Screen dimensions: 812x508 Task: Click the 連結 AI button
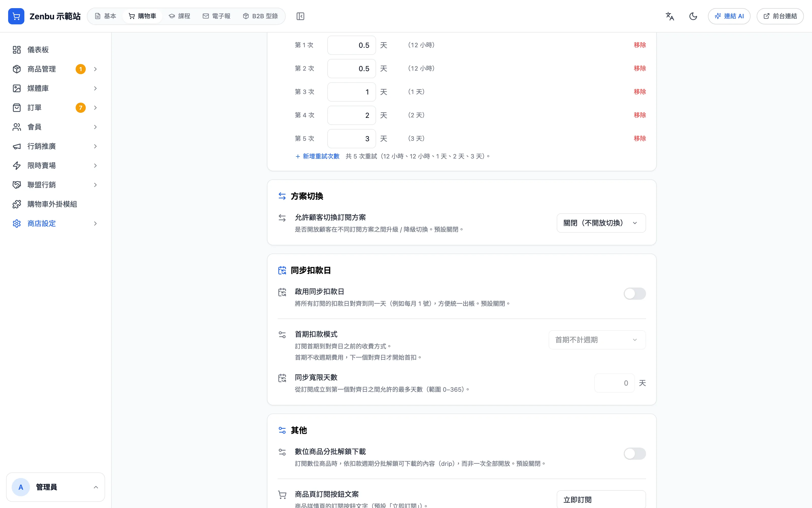click(729, 16)
